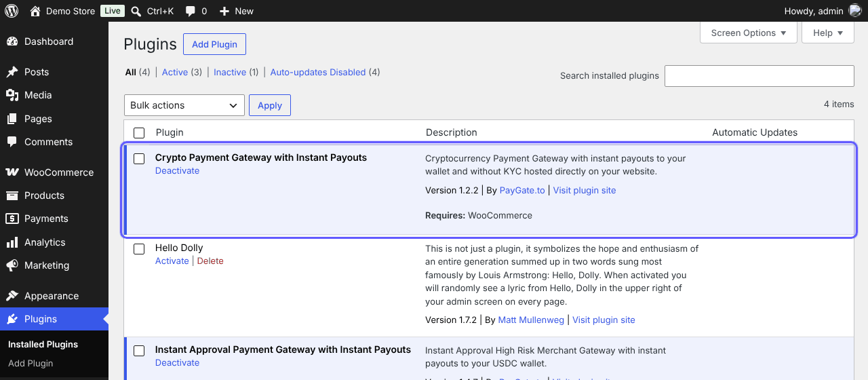This screenshot has height=380, width=868.
Task: Expand Screen Options panel
Action: pos(749,33)
